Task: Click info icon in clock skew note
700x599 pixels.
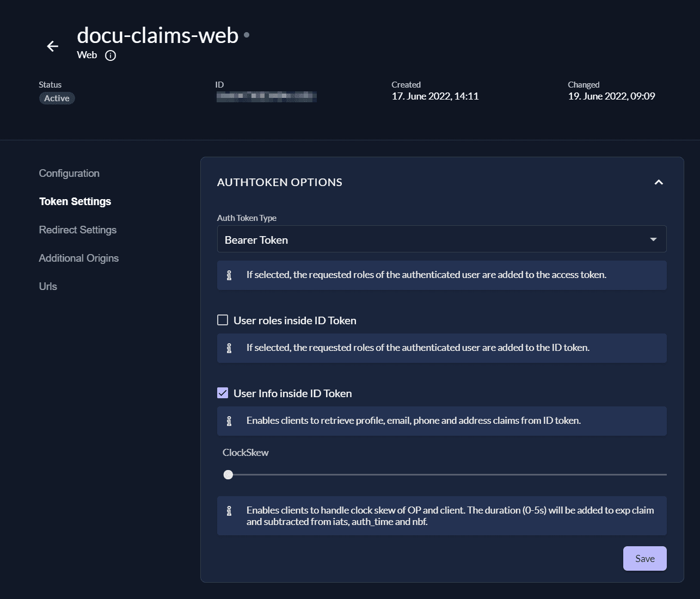Action: (x=229, y=511)
